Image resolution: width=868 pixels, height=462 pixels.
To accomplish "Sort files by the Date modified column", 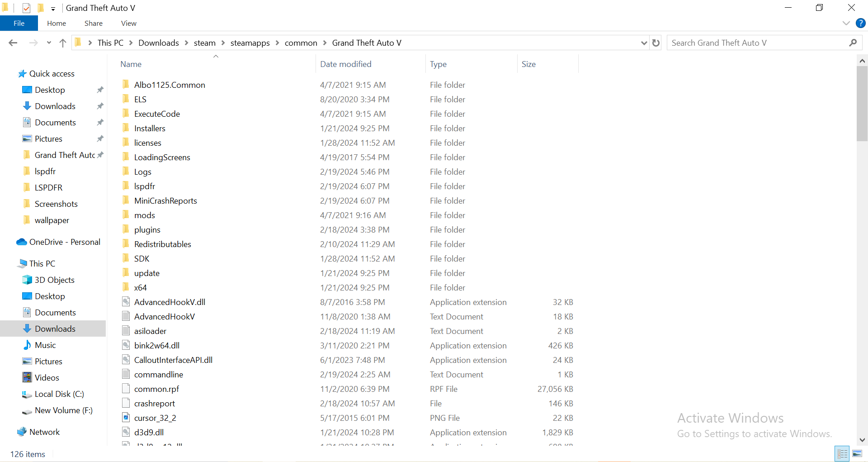I will tap(371, 64).
